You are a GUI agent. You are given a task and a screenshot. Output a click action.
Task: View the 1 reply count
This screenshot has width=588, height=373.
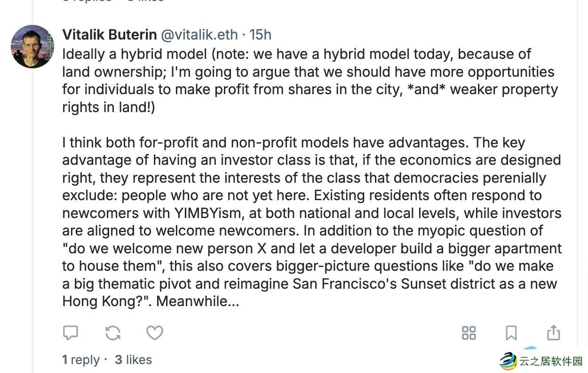81,360
